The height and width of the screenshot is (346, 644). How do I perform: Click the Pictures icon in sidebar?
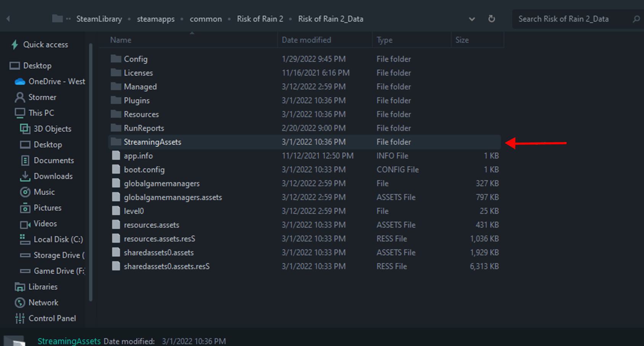[x=25, y=208]
